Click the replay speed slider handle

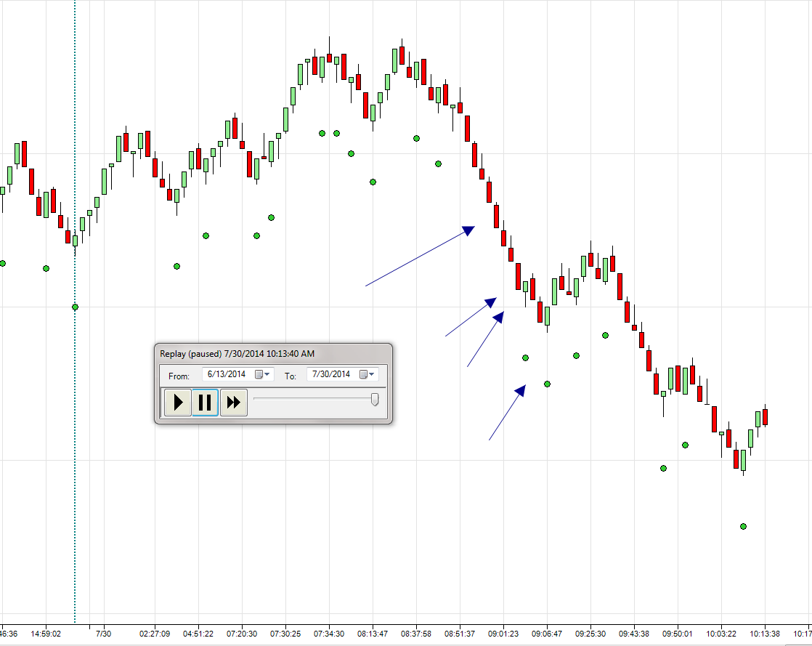coord(375,400)
